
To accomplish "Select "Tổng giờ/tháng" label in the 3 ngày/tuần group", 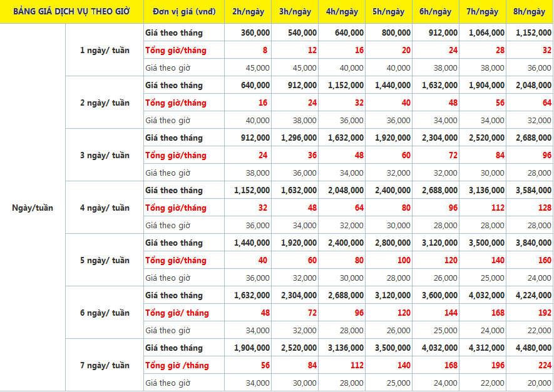I will pos(175,155).
